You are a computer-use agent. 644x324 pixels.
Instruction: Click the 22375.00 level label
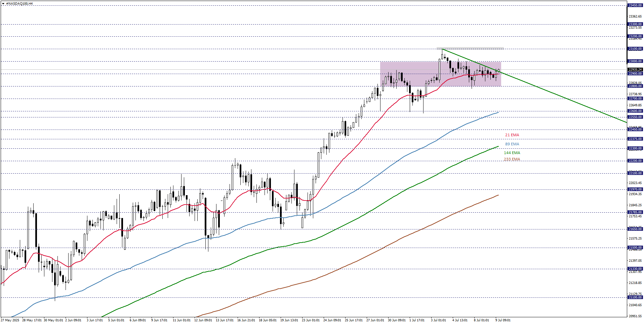[x=635, y=139]
